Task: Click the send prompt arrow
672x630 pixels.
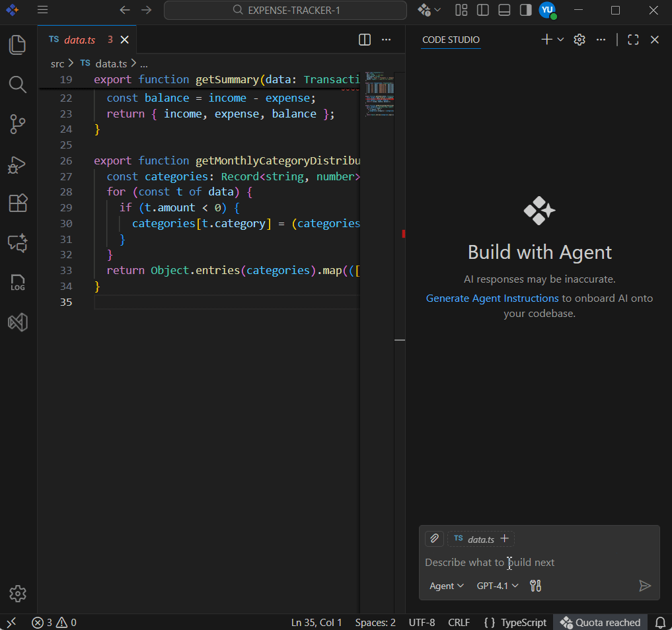Action: click(x=646, y=586)
